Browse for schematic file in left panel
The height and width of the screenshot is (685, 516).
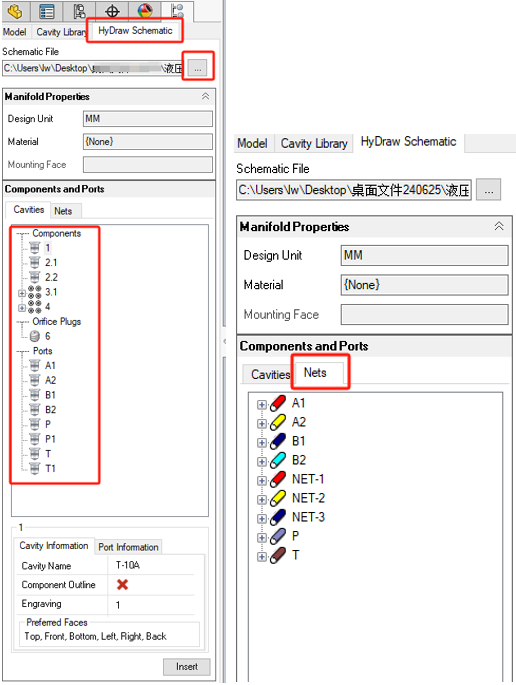[198, 68]
